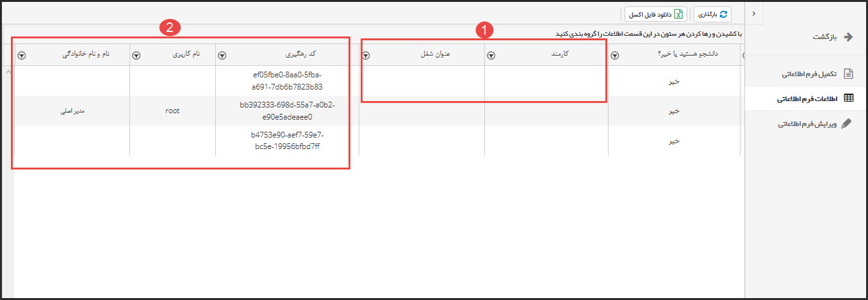
Task: Click the document icon for تکمیل فرم اطلاعاتی
Action: coord(848,74)
